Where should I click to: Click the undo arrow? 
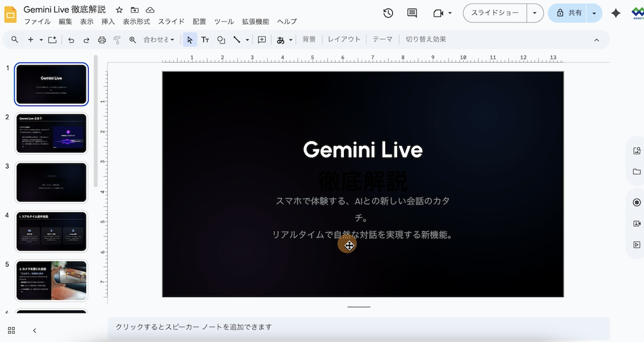(71, 40)
